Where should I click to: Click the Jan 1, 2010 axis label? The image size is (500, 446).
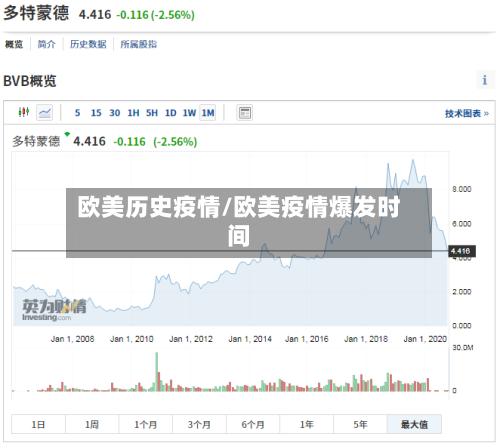click(132, 339)
